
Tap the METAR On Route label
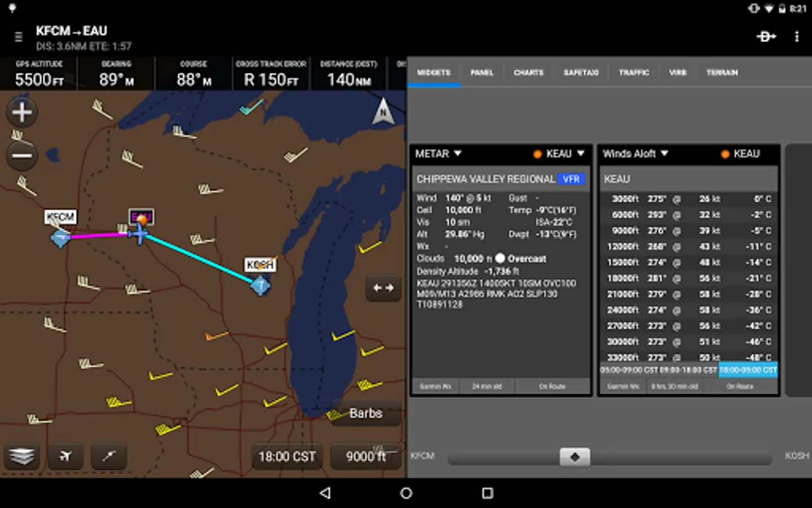[552, 387]
